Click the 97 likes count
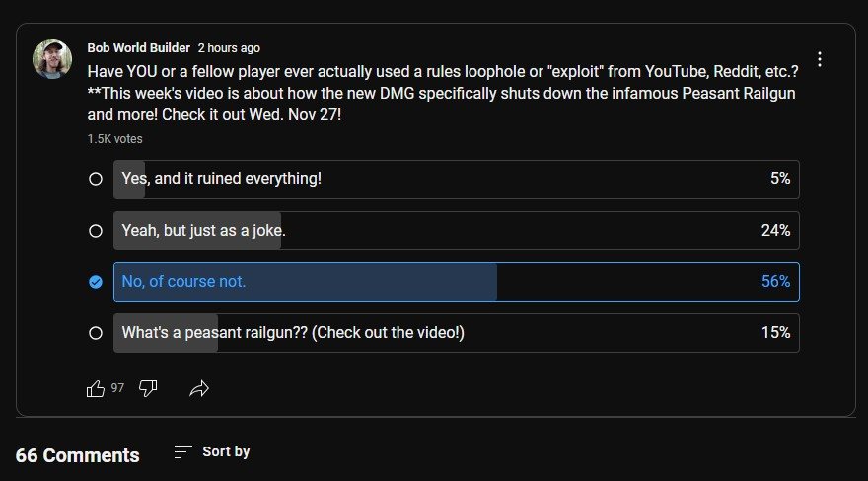Image resolution: width=868 pixels, height=481 pixels. (x=117, y=388)
